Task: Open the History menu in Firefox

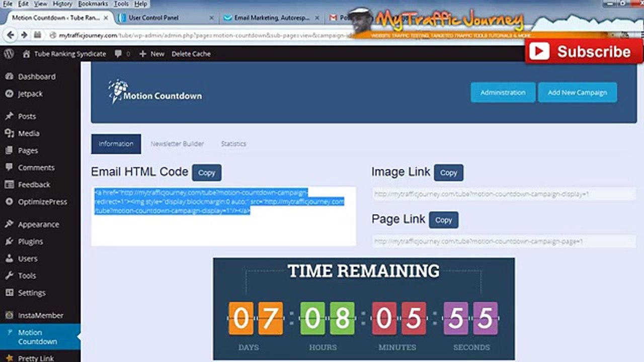Action: click(x=62, y=4)
